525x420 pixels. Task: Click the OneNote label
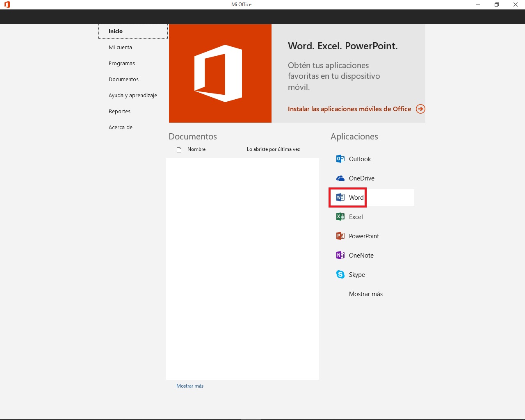361,255
